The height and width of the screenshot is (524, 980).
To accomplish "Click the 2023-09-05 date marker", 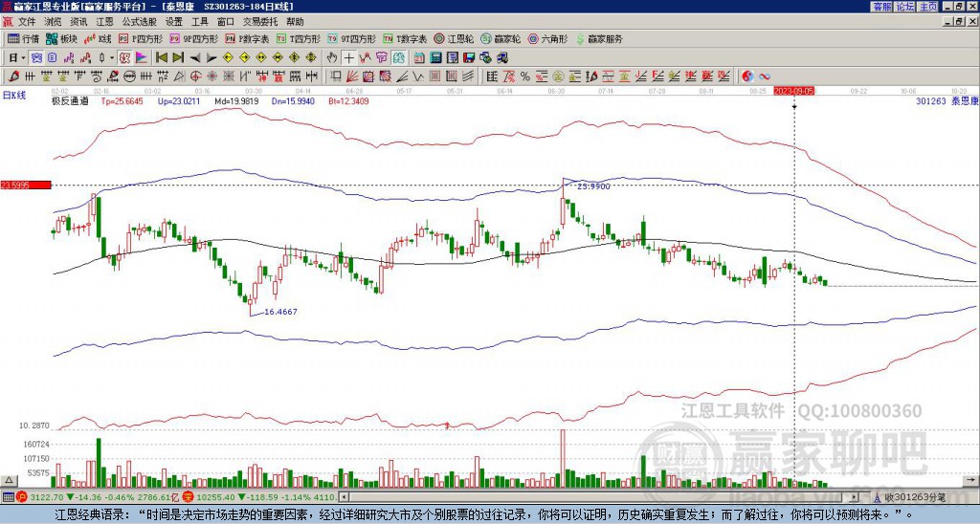I will tap(793, 91).
